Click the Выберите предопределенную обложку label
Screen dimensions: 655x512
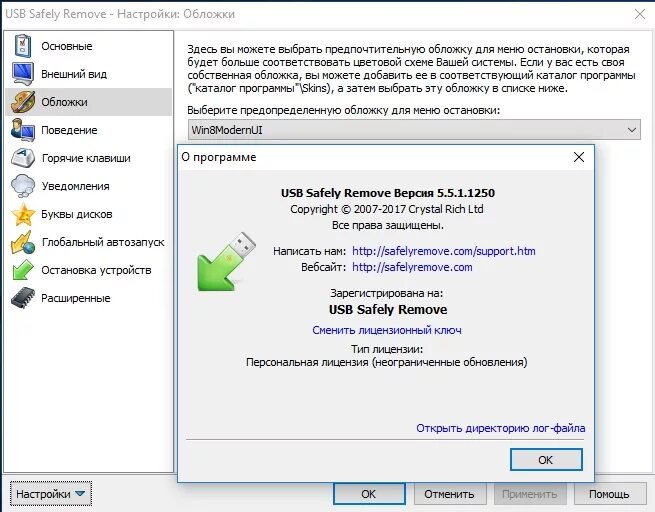pyautogui.click(x=343, y=110)
